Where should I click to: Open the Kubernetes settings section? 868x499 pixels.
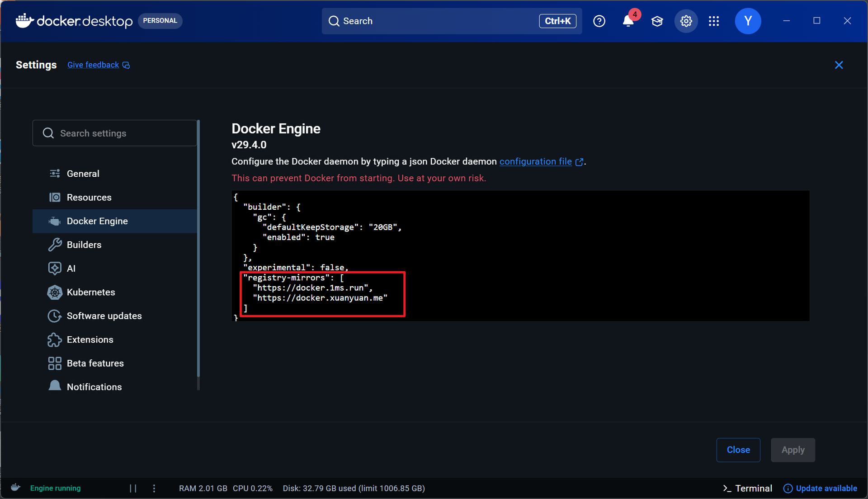click(x=115, y=292)
